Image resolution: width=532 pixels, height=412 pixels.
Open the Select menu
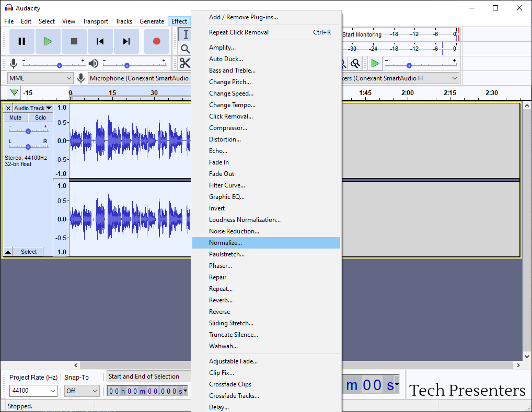(47, 21)
